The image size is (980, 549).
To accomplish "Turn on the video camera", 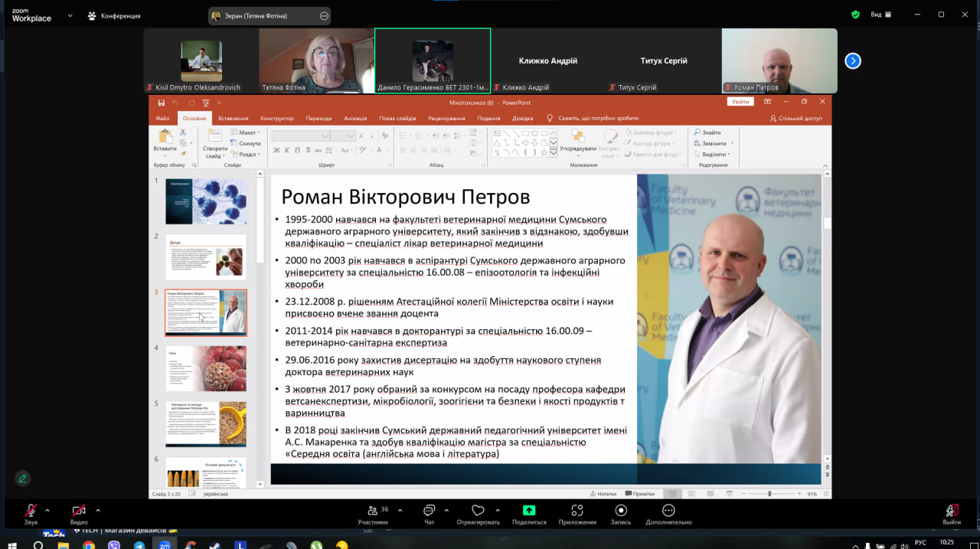I will (78, 511).
